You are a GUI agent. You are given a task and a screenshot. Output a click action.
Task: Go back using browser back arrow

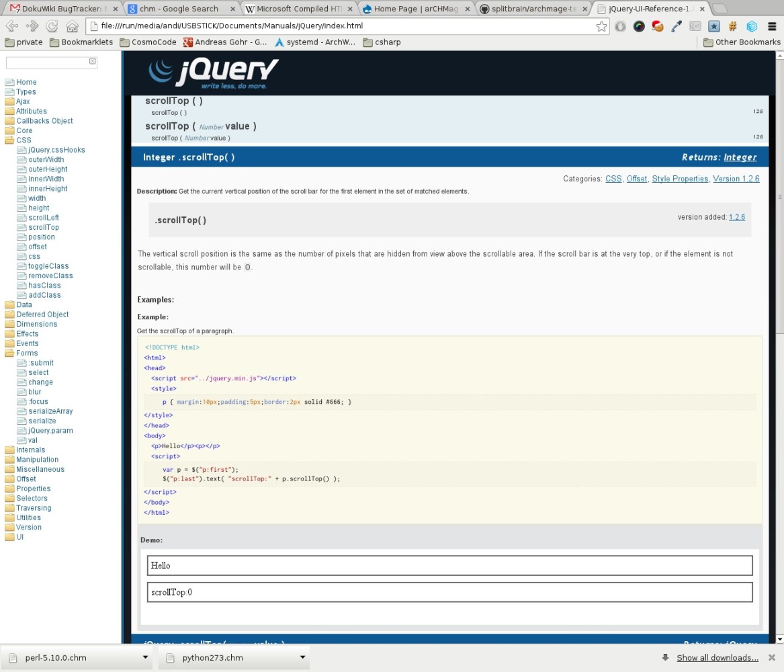(12, 26)
